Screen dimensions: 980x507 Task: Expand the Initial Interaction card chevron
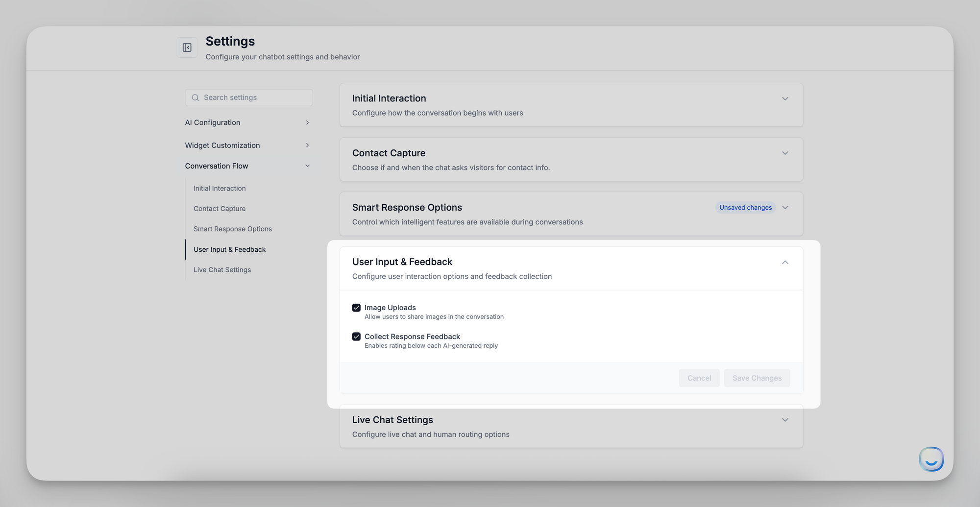pos(785,98)
